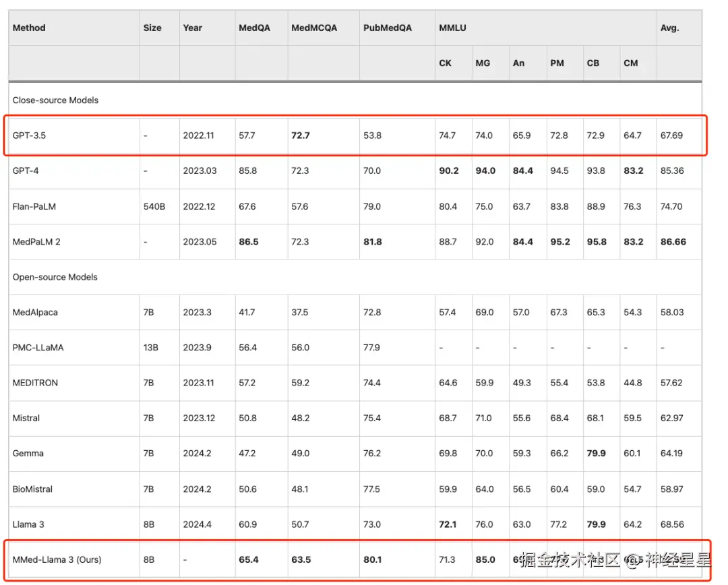Select the MMed-Llama 3 (Ours) row name
The width and height of the screenshot is (728, 585).
pyautogui.click(x=57, y=559)
